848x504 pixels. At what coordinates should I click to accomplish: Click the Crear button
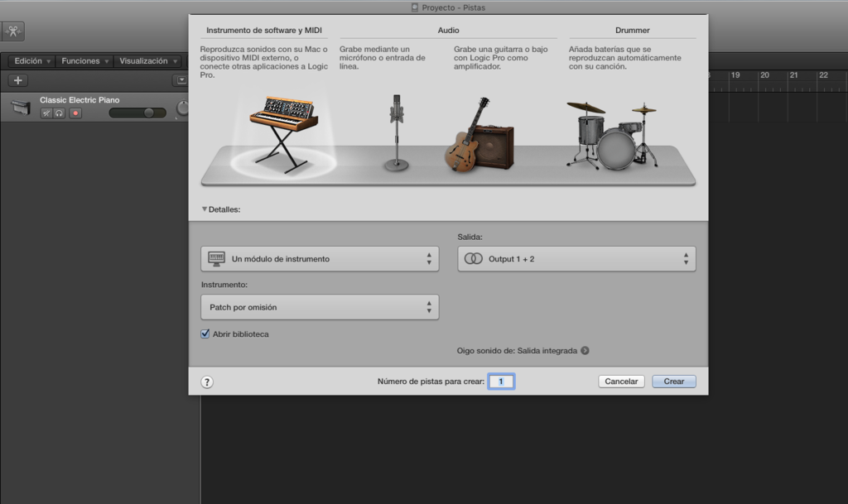(x=674, y=382)
